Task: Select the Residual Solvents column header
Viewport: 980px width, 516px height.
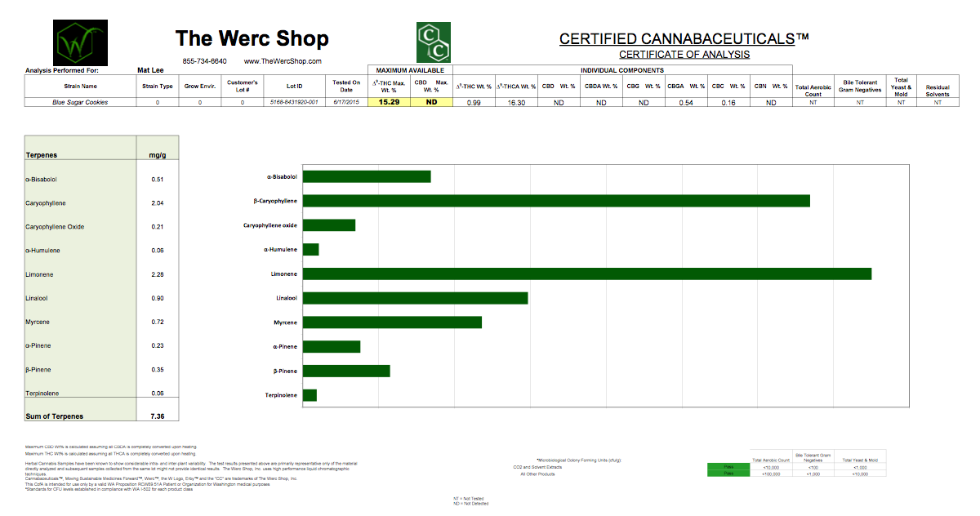Action: (938, 90)
